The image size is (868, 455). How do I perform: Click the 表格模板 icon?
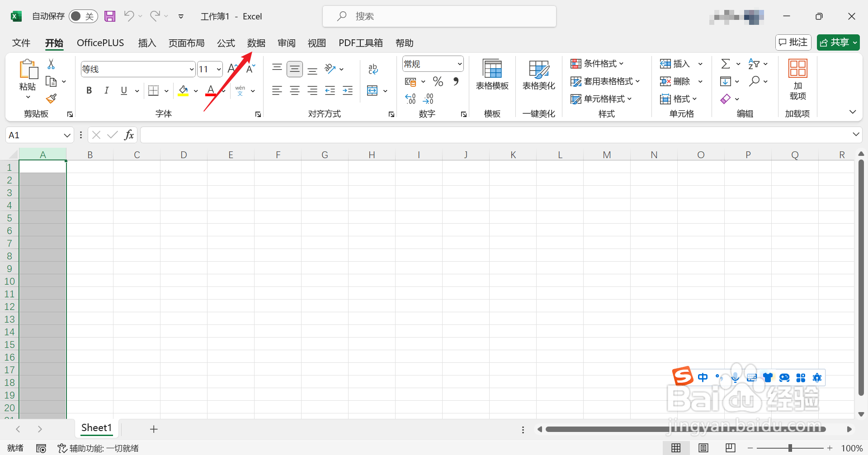pos(492,69)
